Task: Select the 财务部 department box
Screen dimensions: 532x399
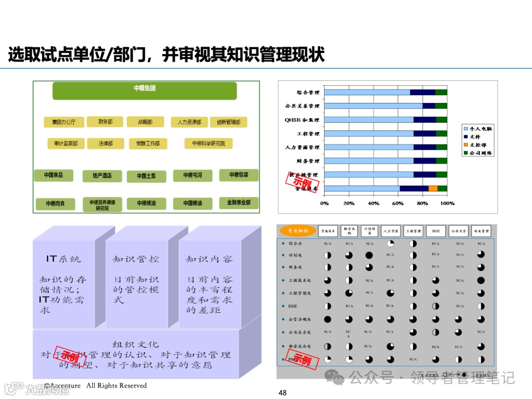Action: pos(105,122)
